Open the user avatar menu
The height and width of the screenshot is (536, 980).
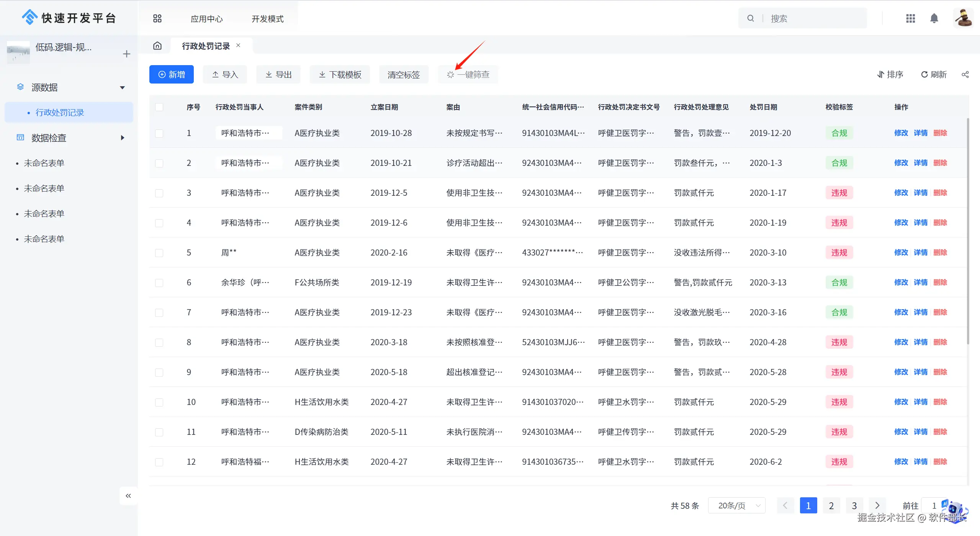tap(963, 18)
